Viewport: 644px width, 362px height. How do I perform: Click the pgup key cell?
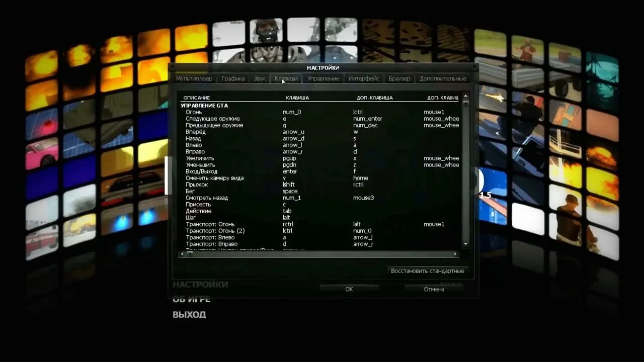pos(290,158)
